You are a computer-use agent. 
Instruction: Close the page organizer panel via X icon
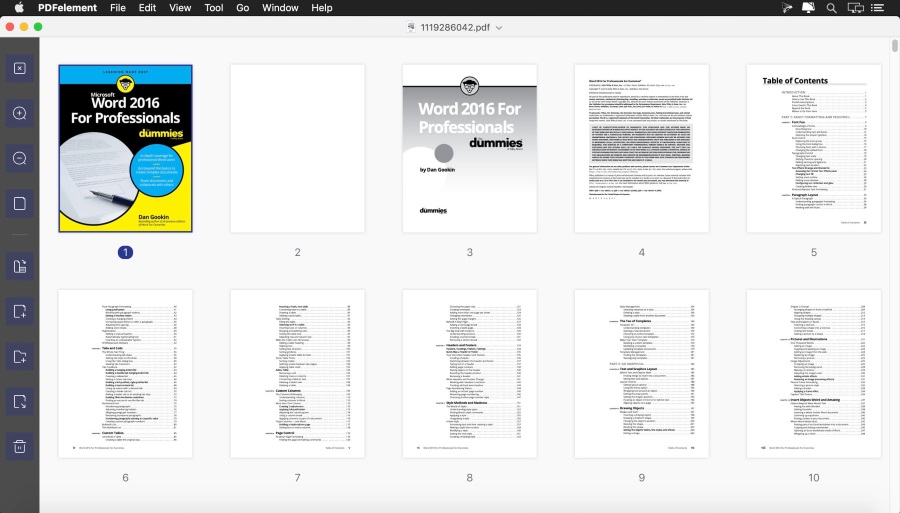click(20, 68)
